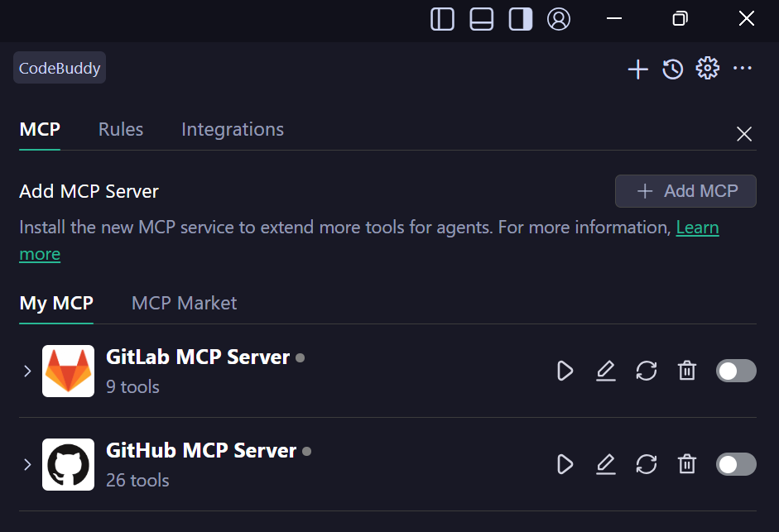This screenshot has height=532, width=779.
Task: Reload the GitHub MCP Server
Action: tap(647, 464)
